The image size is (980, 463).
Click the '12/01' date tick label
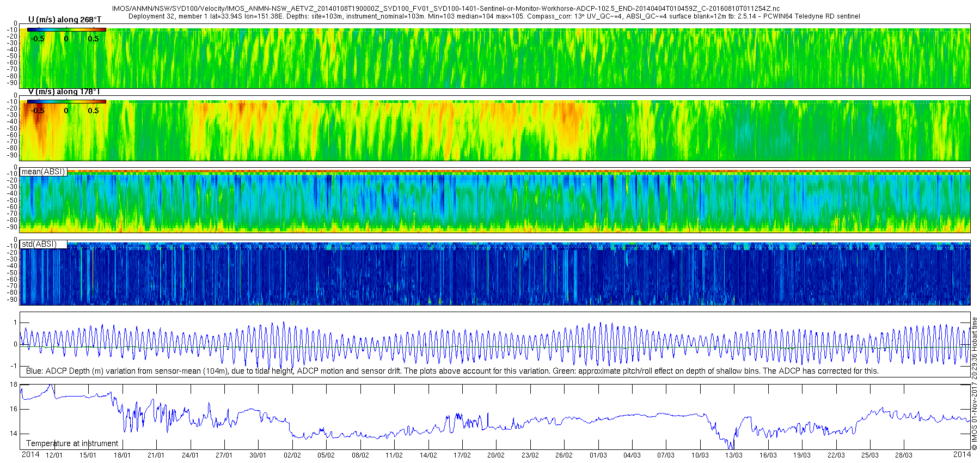[54, 455]
